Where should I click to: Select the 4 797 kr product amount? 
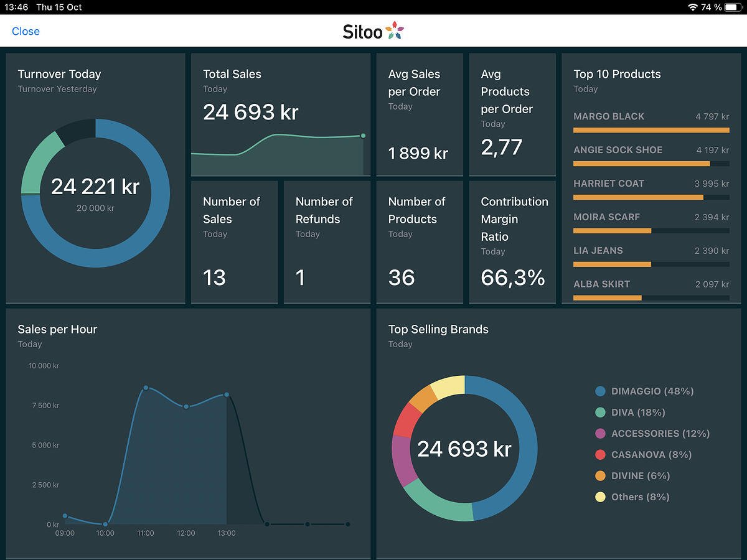(712, 116)
